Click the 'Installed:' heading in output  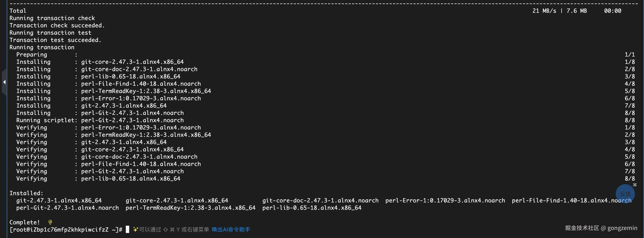point(26,193)
